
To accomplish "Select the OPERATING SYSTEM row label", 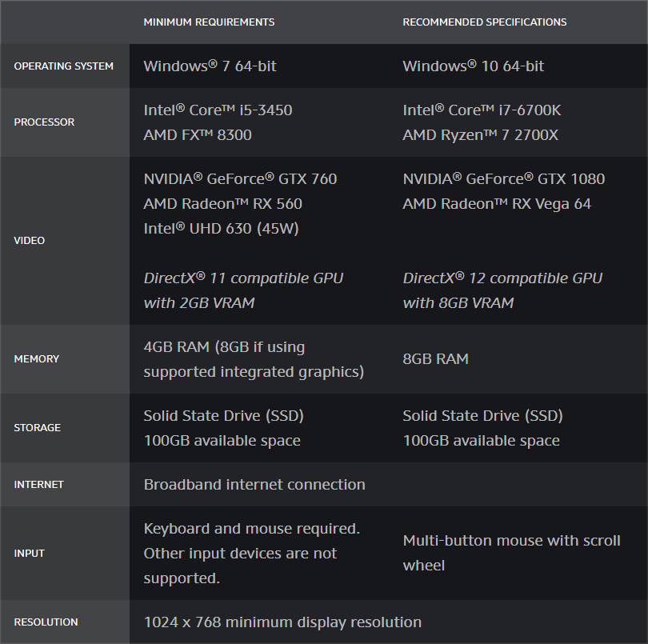I will click(x=64, y=66).
